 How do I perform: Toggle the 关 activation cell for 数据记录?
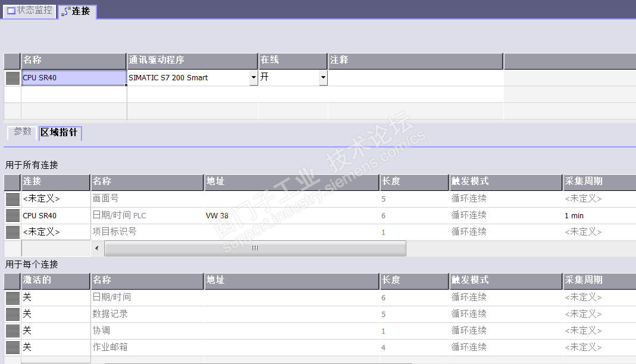coord(56,313)
